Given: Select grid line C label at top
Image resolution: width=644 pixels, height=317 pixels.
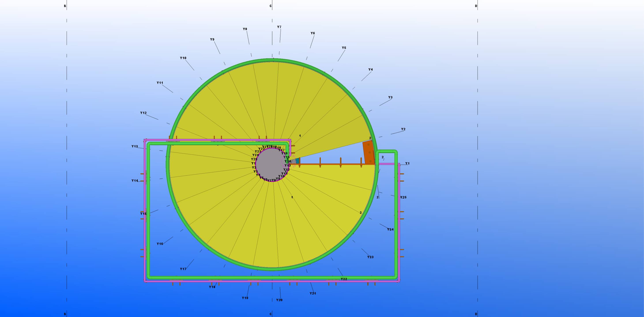Looking at the screenshot, I should pos(271,6).
